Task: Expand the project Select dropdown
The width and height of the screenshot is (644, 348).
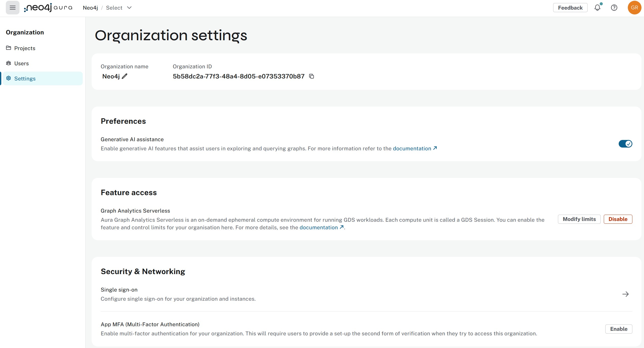Action: coord(119,8)
